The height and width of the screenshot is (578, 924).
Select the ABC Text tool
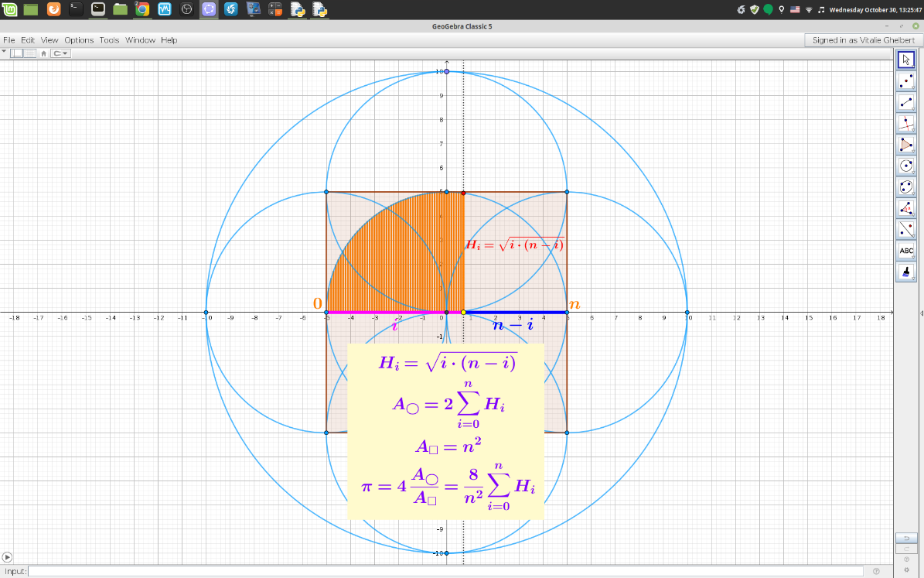905,251
